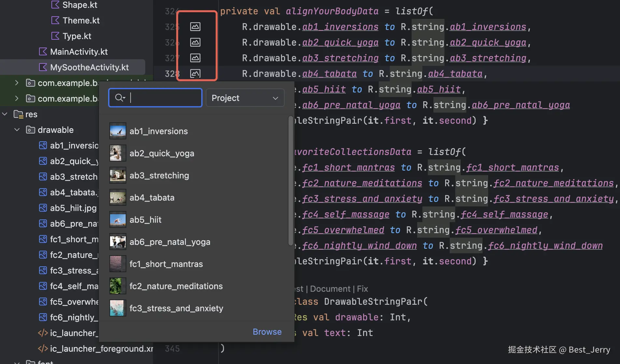Viewport: 620px width, 364px height.
Task: Click DrawableStringPair class name in editor
Action: (373, 301)
